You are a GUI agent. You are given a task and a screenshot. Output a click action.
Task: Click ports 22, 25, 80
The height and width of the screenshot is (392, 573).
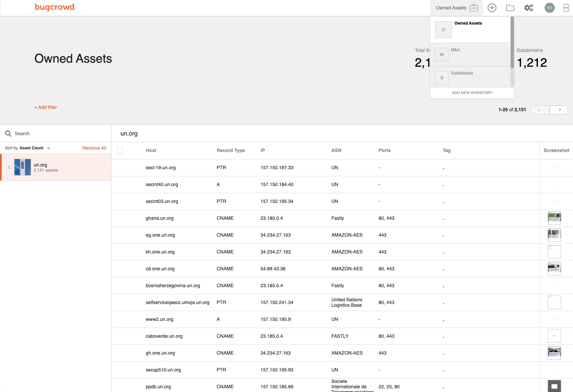[389, 387]
